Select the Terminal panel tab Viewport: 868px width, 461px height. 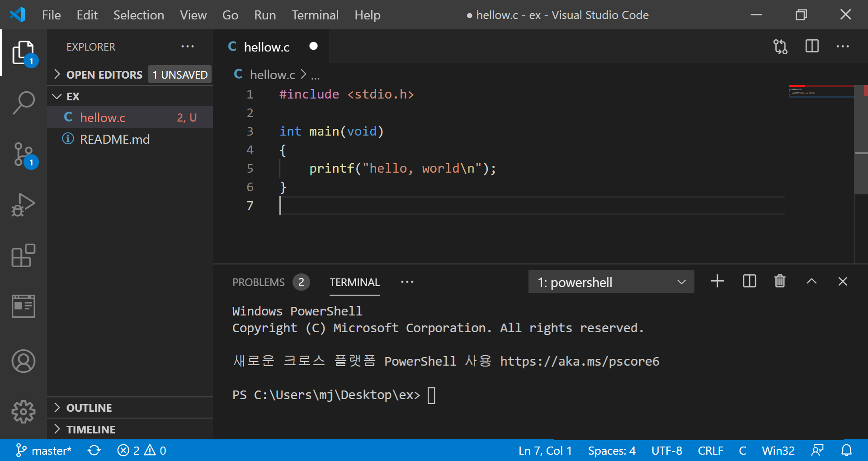point(354,282)
